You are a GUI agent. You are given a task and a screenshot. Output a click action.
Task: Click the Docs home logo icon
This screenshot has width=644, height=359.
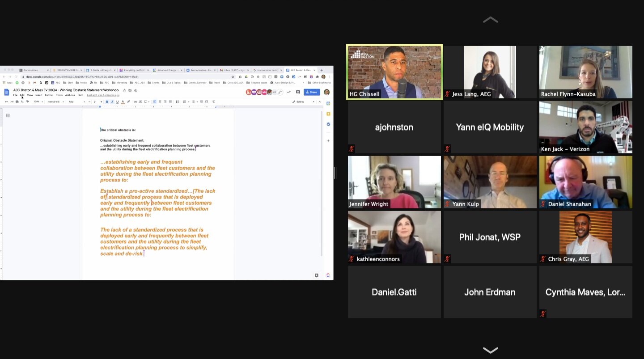[7, 92]
